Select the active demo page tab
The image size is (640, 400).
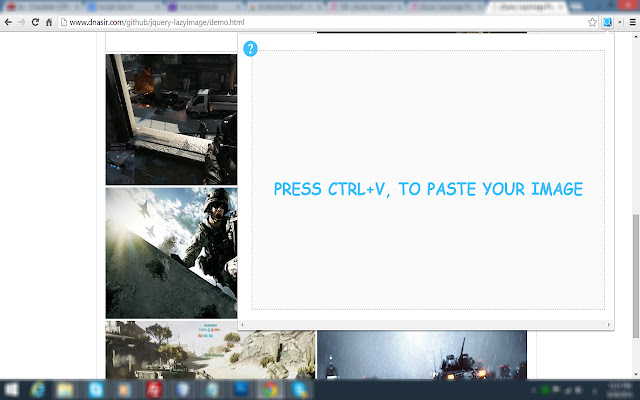pyautogui.click(x=527, y=7)
